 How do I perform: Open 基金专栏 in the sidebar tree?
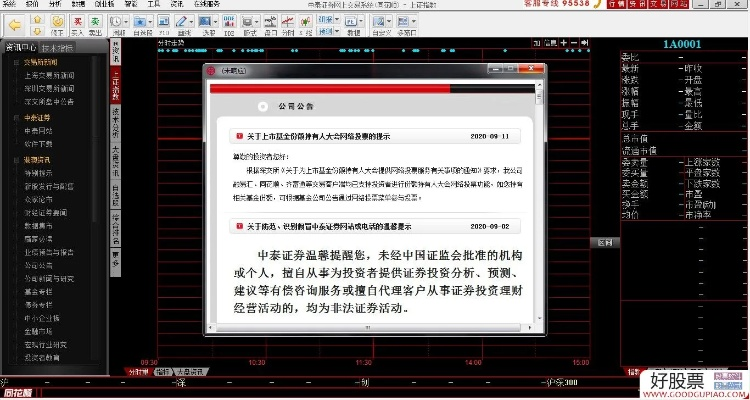click(38, 292)
